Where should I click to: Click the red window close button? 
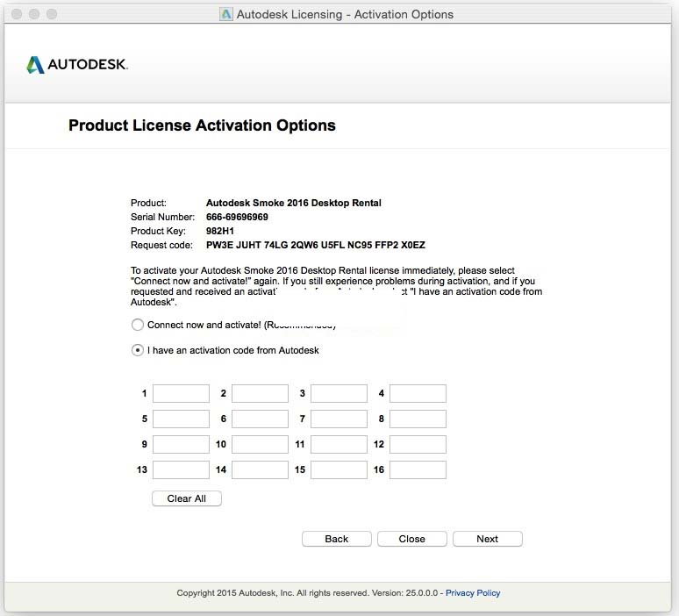click(17, 14)
